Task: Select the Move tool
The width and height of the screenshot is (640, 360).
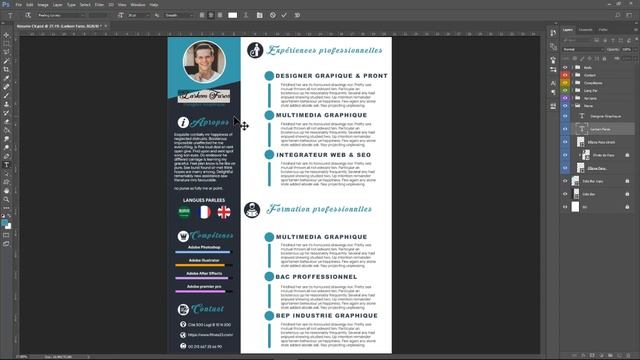Action: click(x=6, y=35)
